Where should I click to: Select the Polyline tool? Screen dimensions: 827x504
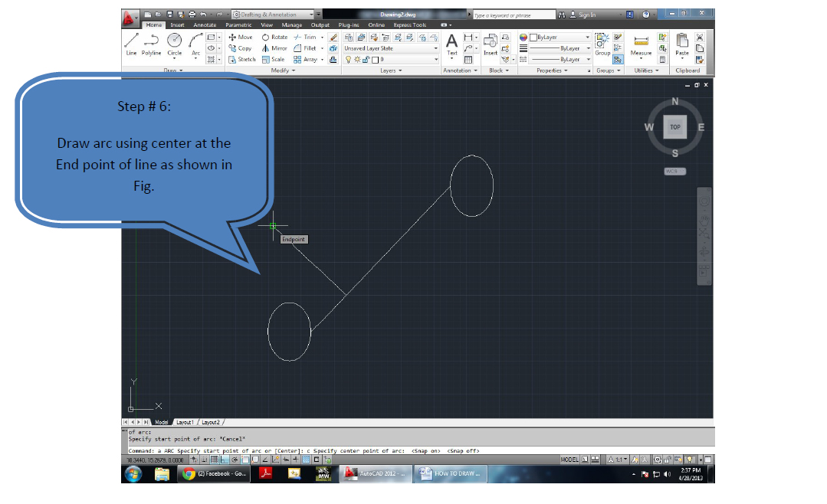(151, 43)
